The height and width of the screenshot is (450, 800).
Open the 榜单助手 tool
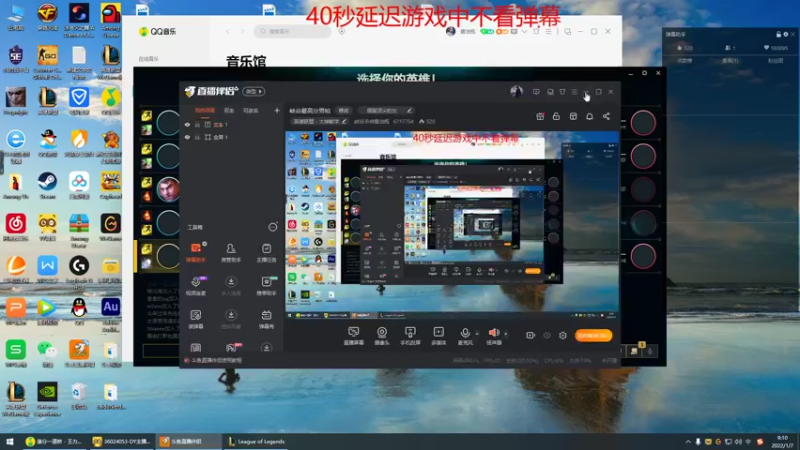(266, 286)
